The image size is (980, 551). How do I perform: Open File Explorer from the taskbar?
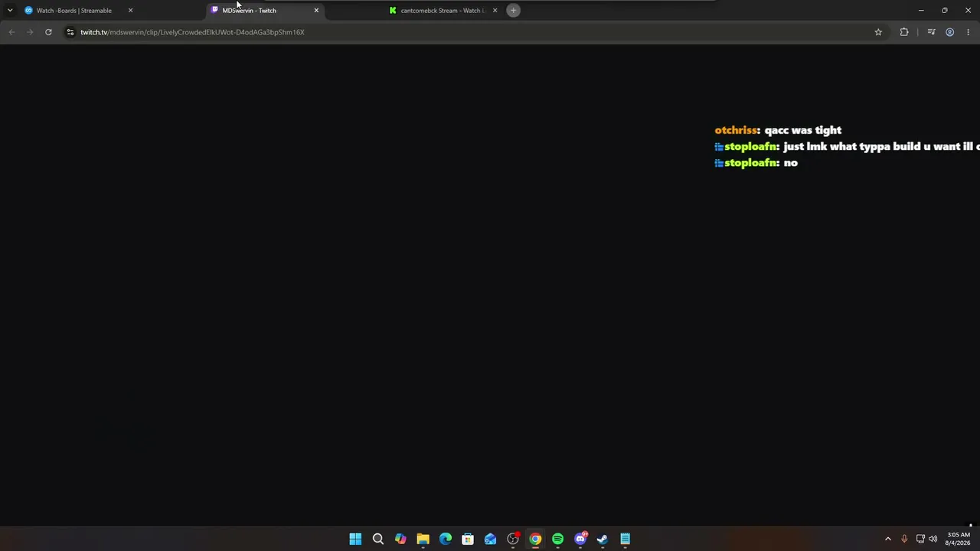(x=423, y=539)
